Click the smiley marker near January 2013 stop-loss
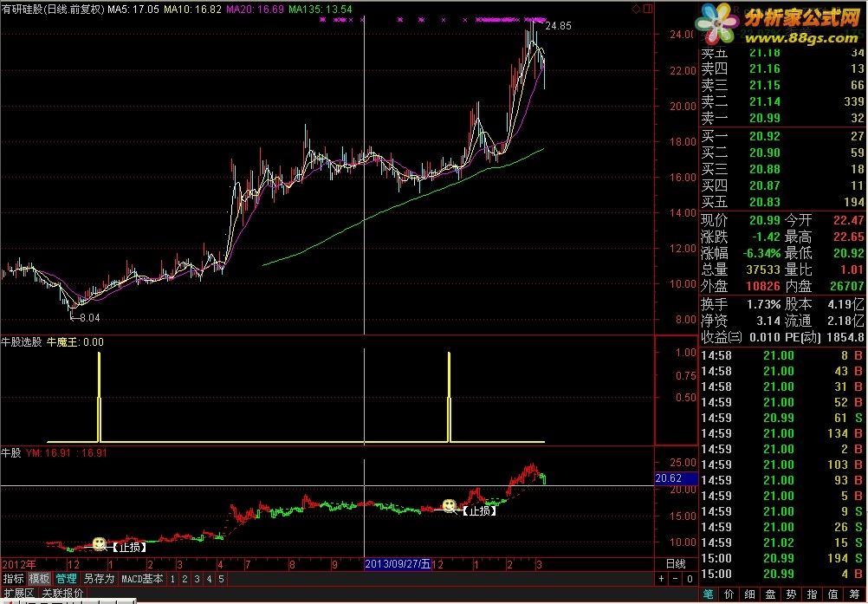 99,543
